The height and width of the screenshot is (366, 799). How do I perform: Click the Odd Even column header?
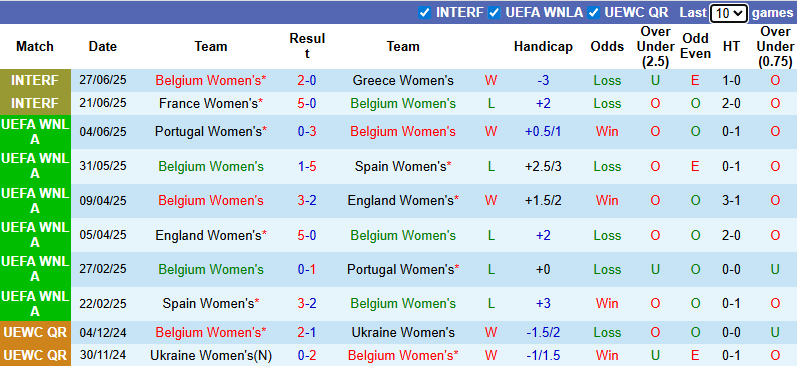(x=696, y=46)
